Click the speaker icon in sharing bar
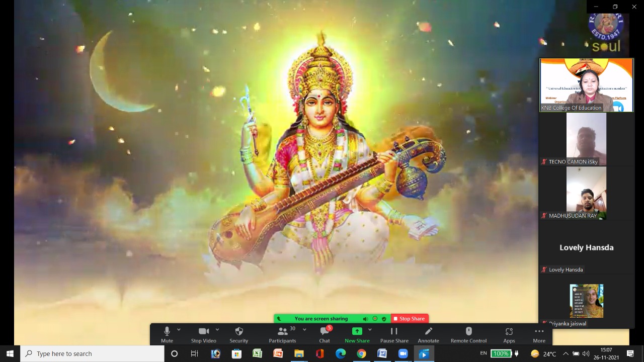The height and width of the screenshot is (362, 644). [x=365, y=319]
